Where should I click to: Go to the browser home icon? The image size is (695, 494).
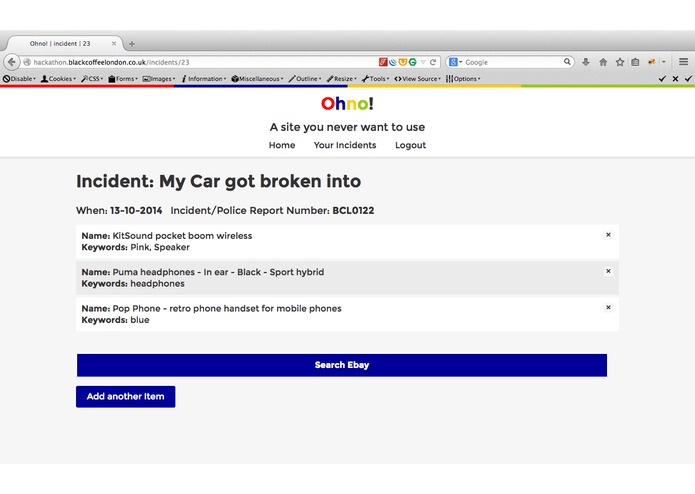coord(603,62)
